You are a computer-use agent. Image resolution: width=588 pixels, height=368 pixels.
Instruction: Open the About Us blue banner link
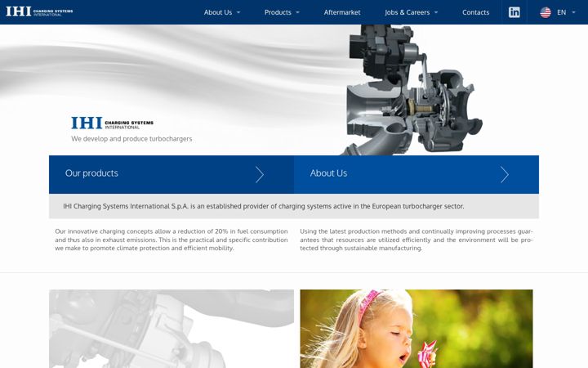tap(416, 175)
